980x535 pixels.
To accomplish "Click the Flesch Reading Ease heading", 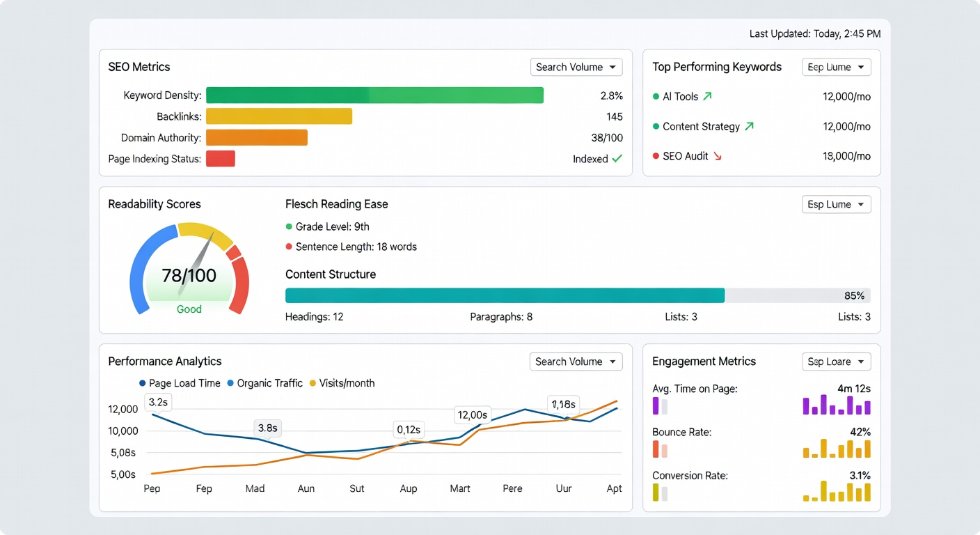I will (337, 204).
